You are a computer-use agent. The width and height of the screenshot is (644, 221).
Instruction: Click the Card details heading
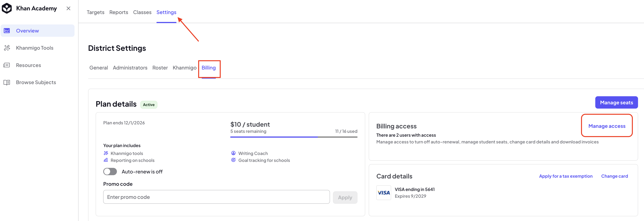tap(394, 176)
